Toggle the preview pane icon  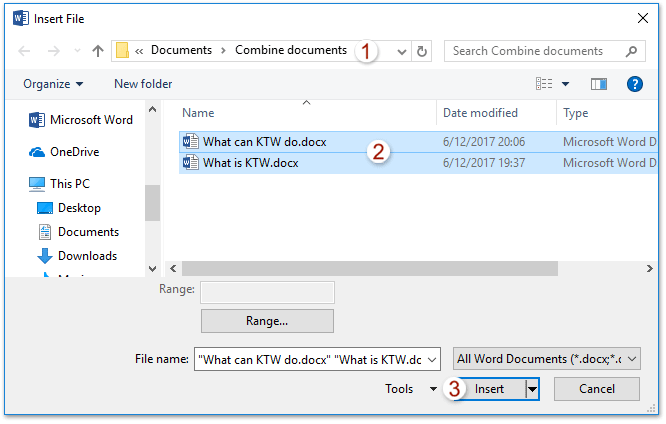(599, 84)
